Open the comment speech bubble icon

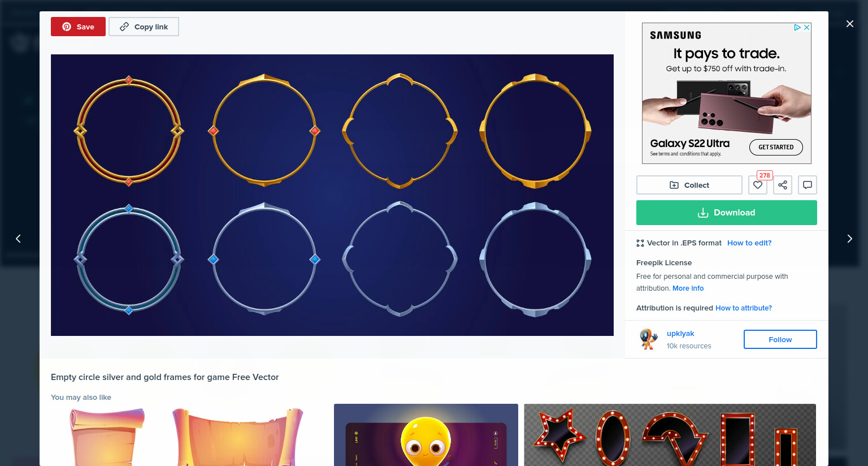(x=808, y=185)
